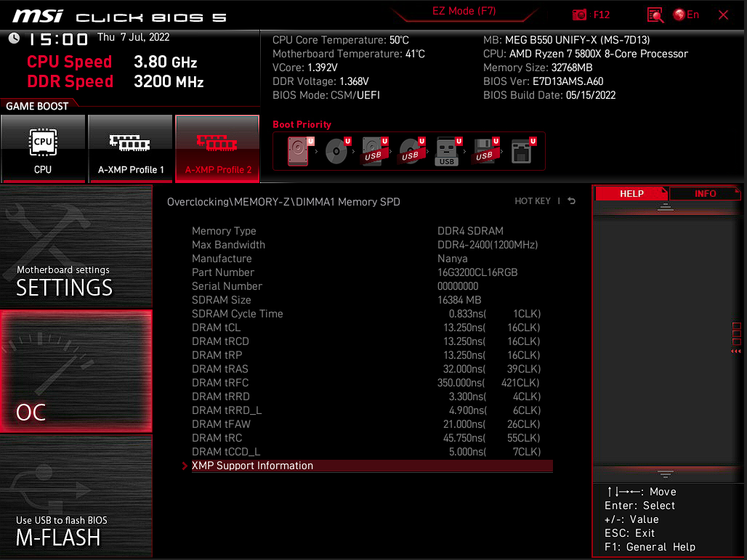
Task: Open the Motherboard SETTINGS section
Action: pyautogui.click(x=76, y=246)
